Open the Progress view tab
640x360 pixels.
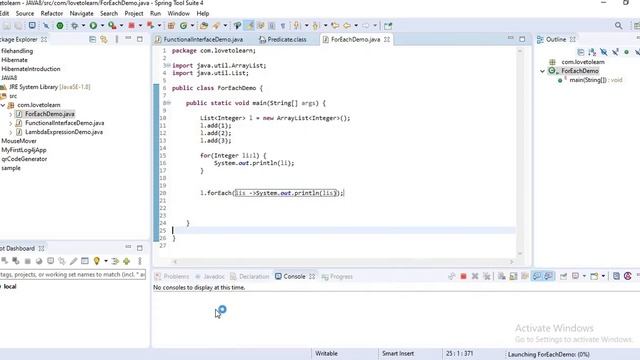(x=337, y=277)
